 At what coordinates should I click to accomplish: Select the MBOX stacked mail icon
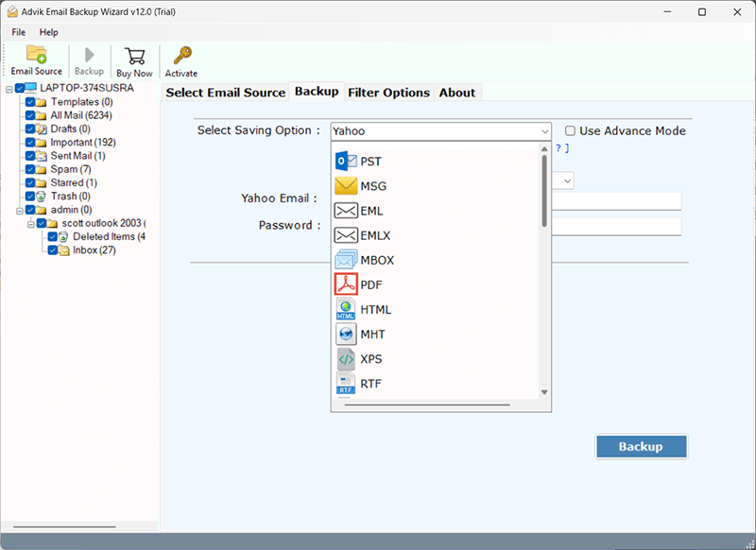(x=346, y=260)
